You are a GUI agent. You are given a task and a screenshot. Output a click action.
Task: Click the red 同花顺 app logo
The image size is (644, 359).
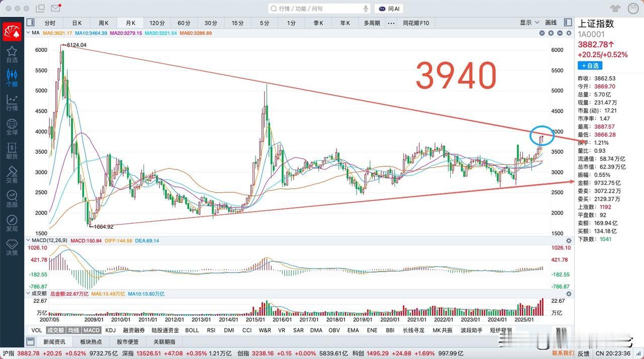click(12, 31)
